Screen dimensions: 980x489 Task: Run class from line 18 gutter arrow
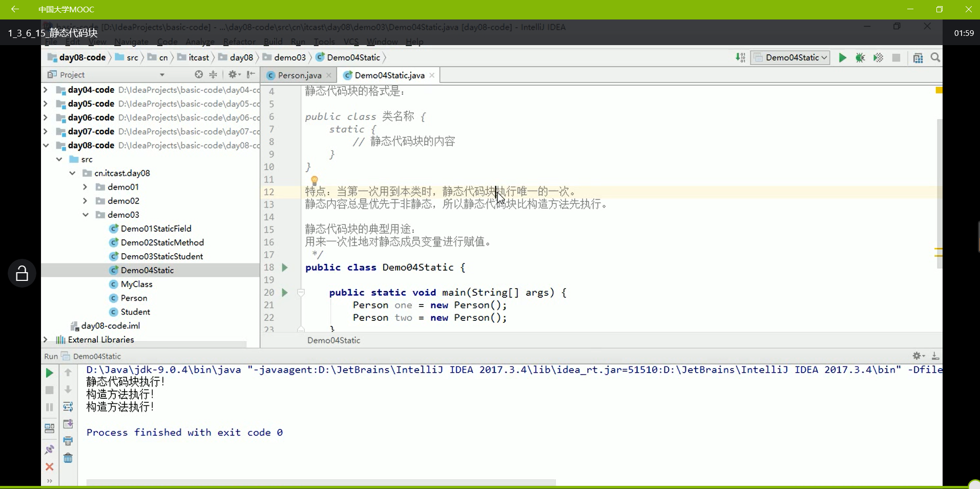[285, 268]
